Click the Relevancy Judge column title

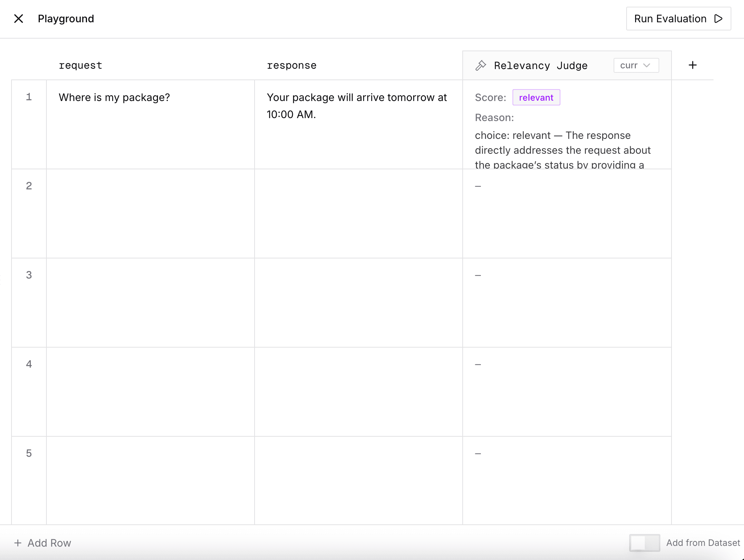(540, 66)
